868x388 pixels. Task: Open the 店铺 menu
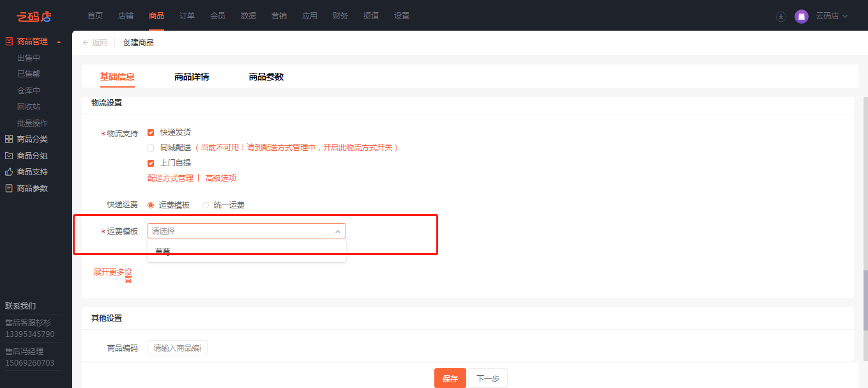pos(126,16)
